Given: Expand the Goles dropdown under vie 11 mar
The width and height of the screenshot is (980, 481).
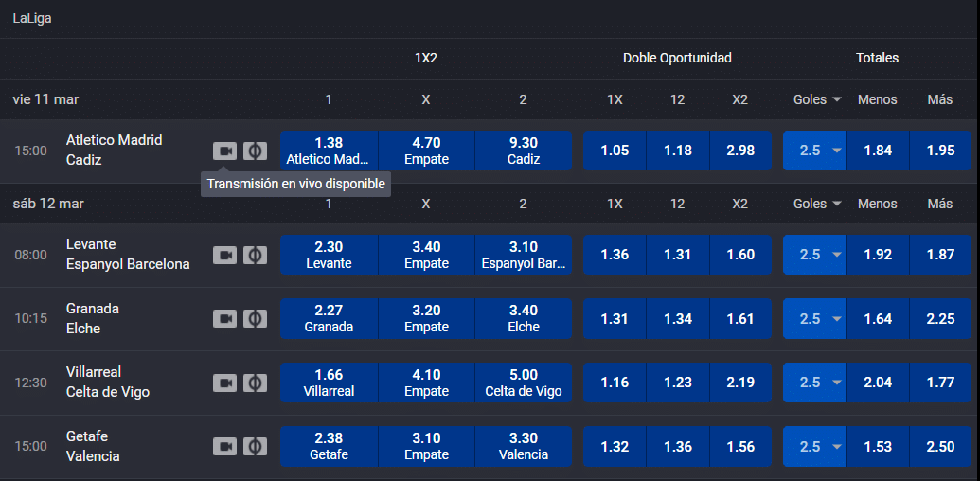Looking at the screenshot, I should coord(817,99).
